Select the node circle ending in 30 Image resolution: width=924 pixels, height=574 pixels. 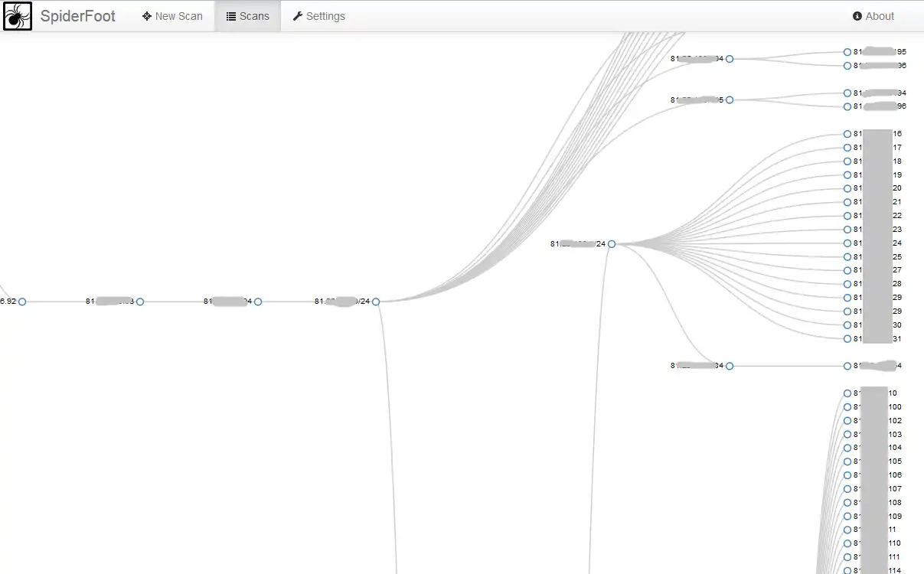847,325
